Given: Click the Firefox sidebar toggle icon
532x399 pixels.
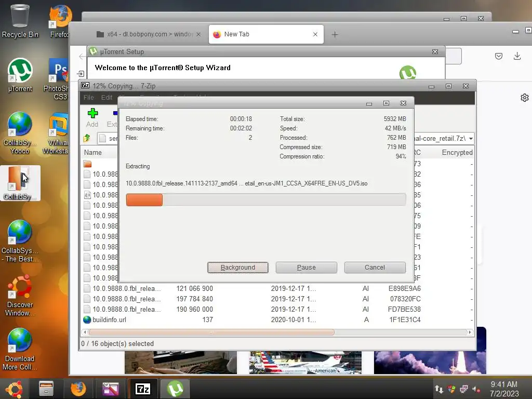Looking at the screenshot, I should pyautogui.click(x=81, y=74).
